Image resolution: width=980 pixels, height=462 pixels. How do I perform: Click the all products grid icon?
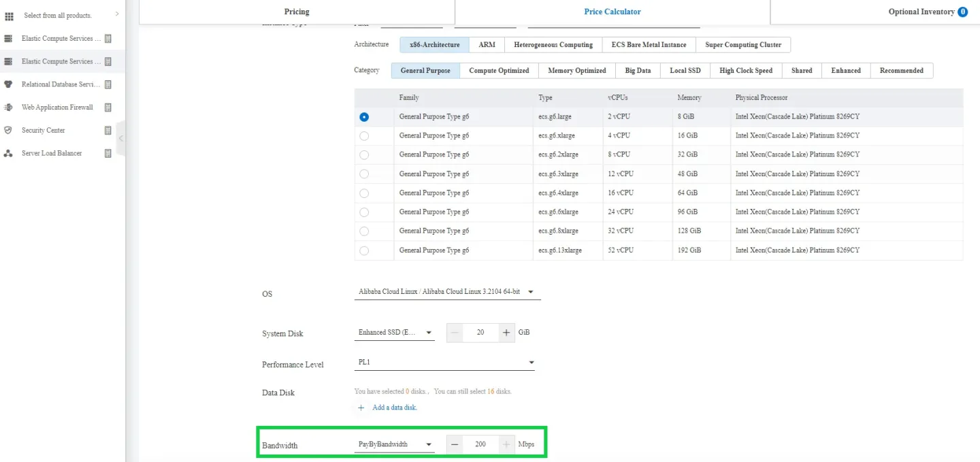tap(9, 15)
